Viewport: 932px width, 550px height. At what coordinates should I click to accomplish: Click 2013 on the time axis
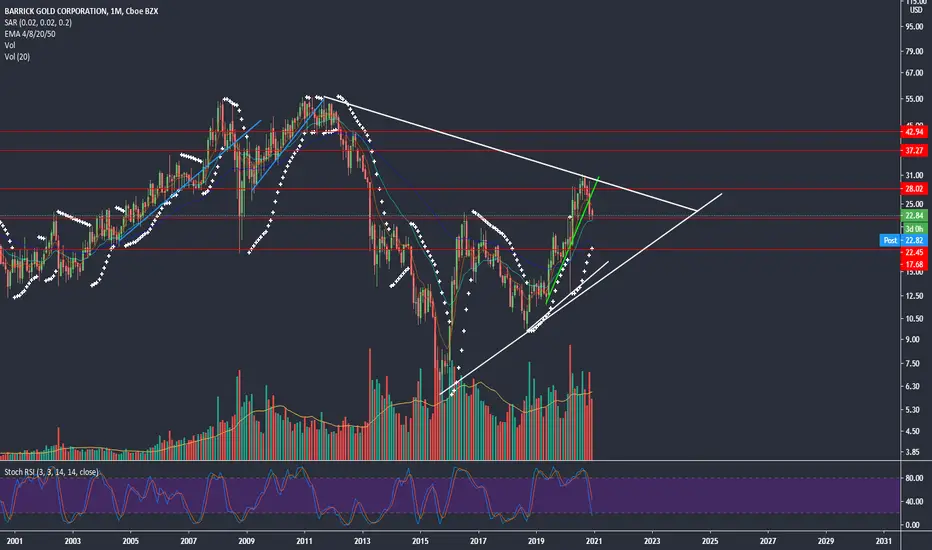pyautogui.click(x=363, y=541)
